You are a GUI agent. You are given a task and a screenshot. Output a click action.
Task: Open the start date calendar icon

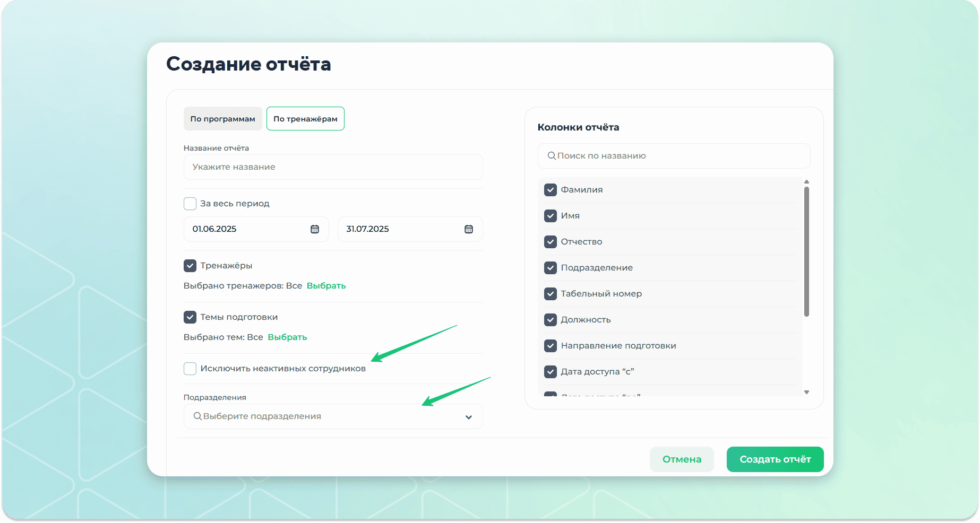[315, 229]
